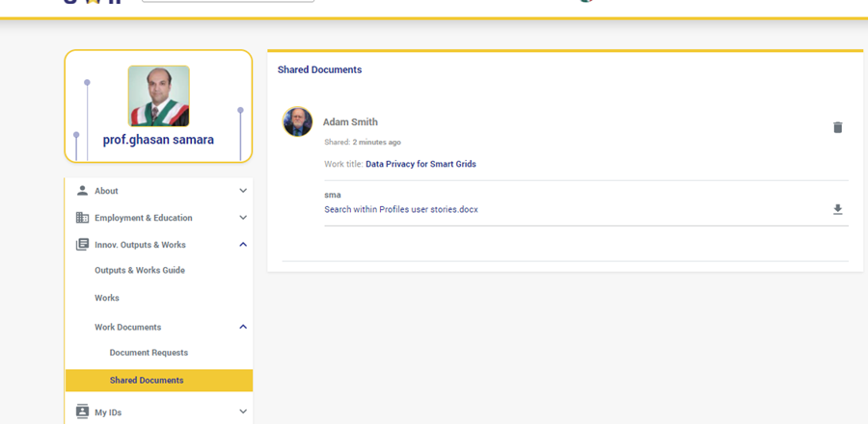
Task: Collapse the Innov. Outputs & Works chevron
Action: click(242, 245)
